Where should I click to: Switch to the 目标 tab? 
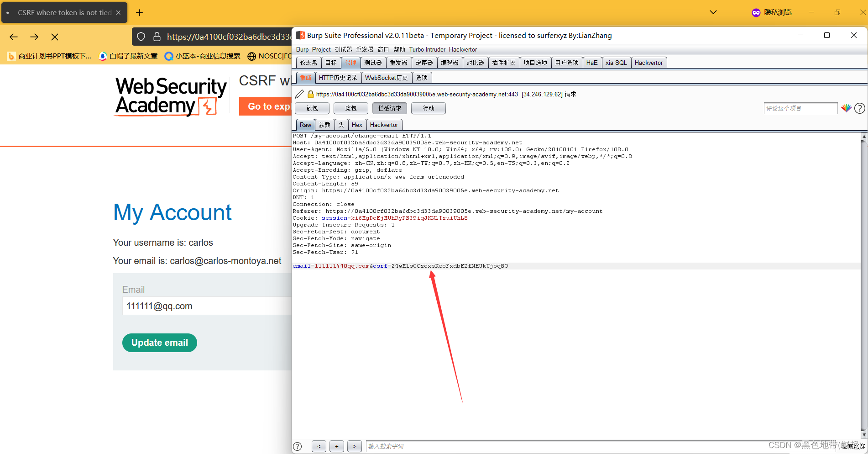(331, 63)
